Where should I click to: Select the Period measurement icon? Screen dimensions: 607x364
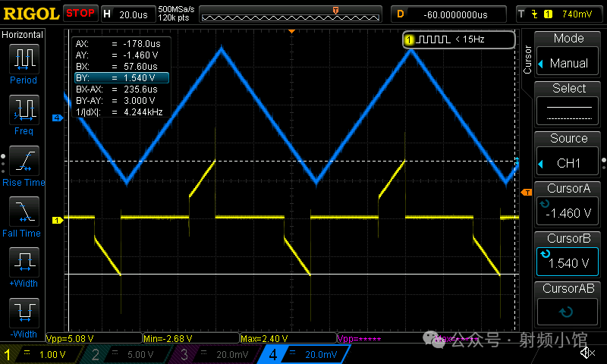tap(24, 59)
